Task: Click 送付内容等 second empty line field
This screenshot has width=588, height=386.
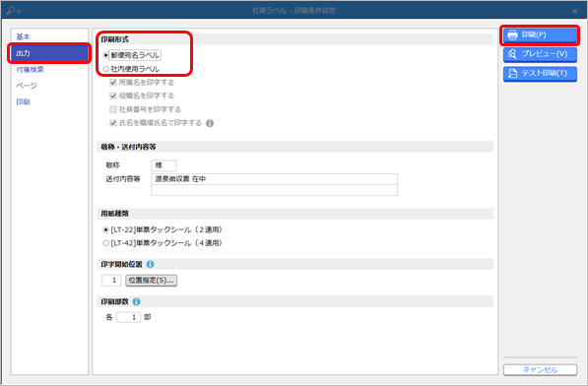Action: [x=274, y=190]
